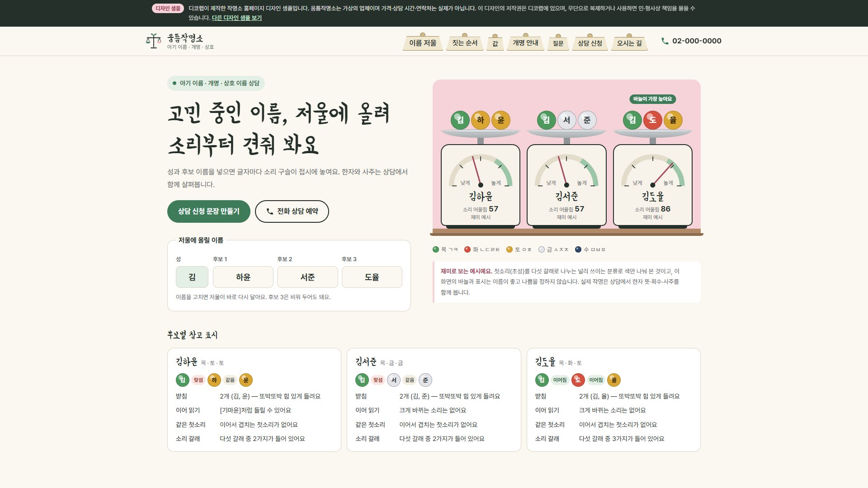Click the yellow 윤 bead on the 김하윤 scale

click(501, 120)
